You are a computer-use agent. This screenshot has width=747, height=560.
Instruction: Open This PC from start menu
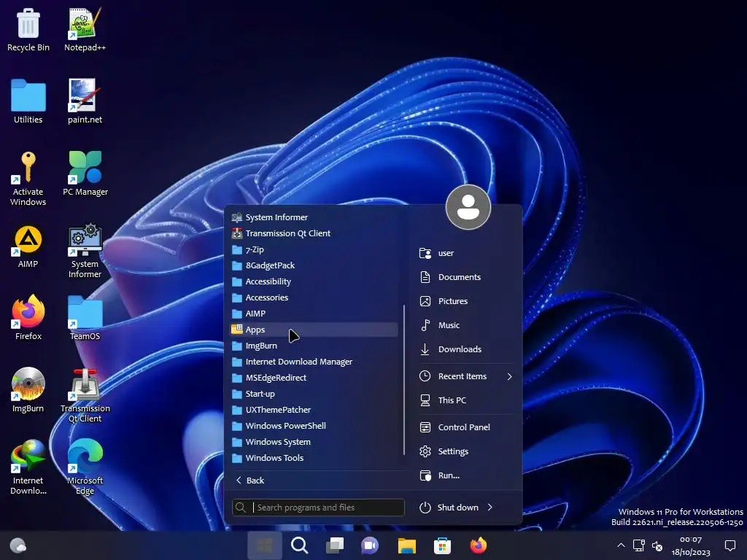pos(466,400)
